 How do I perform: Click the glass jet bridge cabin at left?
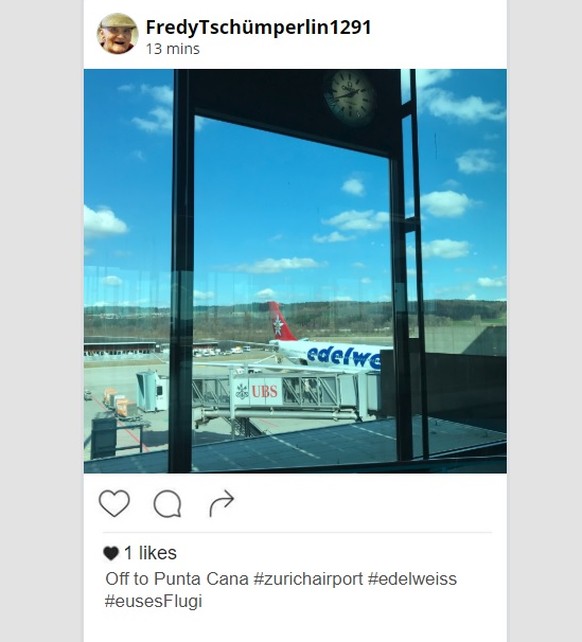tap(151, 391)
